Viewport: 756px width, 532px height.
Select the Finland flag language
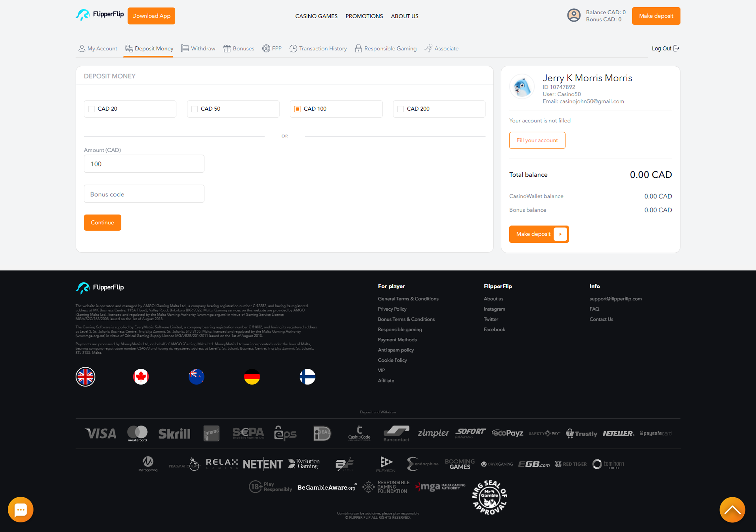(x=307, y=377)
